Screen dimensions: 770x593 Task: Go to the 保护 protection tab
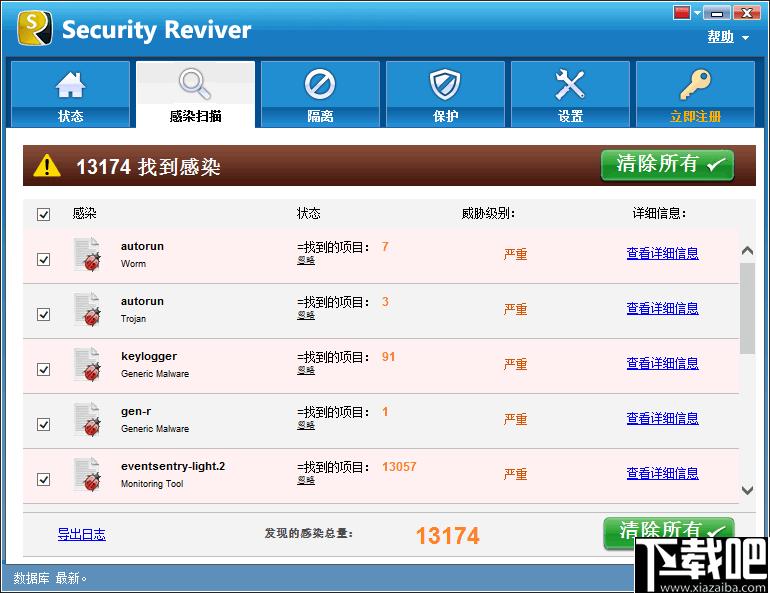click(x=445, y=94)
